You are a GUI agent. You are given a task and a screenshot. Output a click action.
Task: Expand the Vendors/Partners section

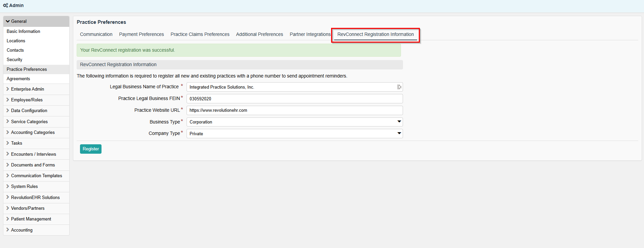coord(28,208)
